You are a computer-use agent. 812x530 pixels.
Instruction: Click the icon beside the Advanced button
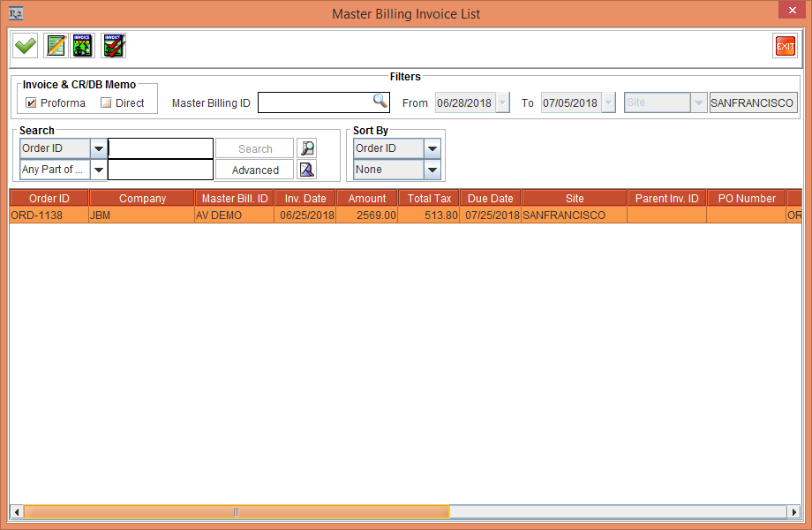[306, 170]
